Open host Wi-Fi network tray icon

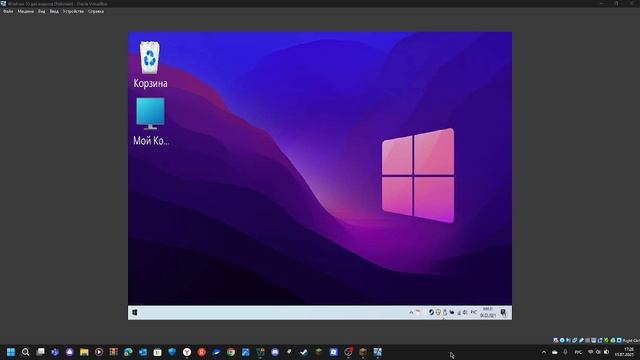[591, 352]
